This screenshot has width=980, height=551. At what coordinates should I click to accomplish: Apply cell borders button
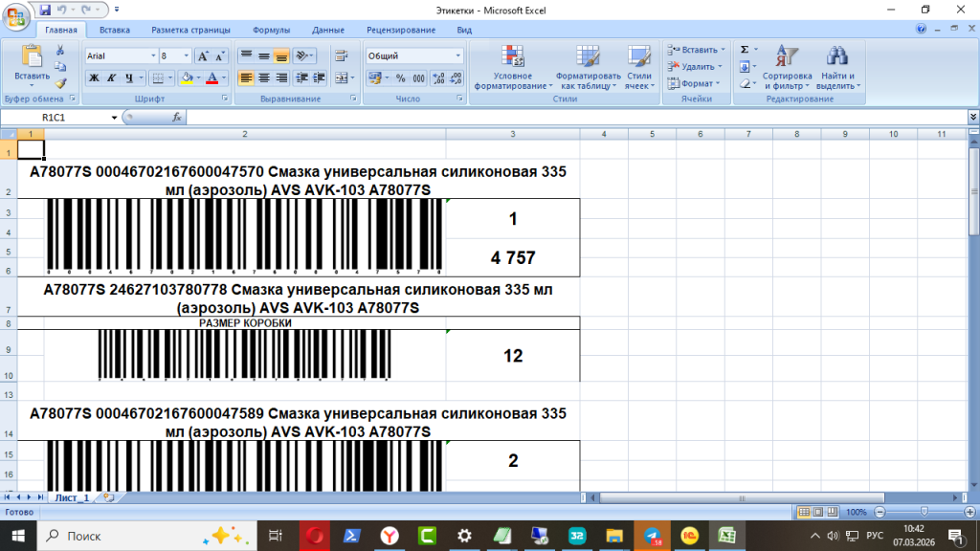point(158,78)
